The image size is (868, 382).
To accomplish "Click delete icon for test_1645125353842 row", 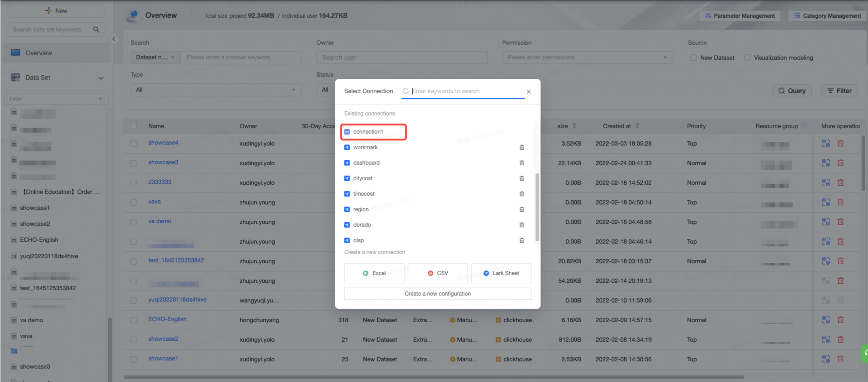I will click(840, 261).
